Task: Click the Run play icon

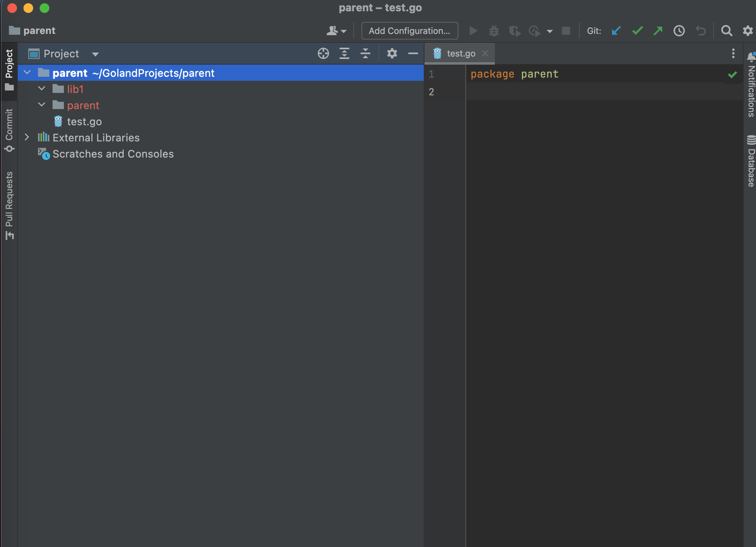Action: click(473, 31)
